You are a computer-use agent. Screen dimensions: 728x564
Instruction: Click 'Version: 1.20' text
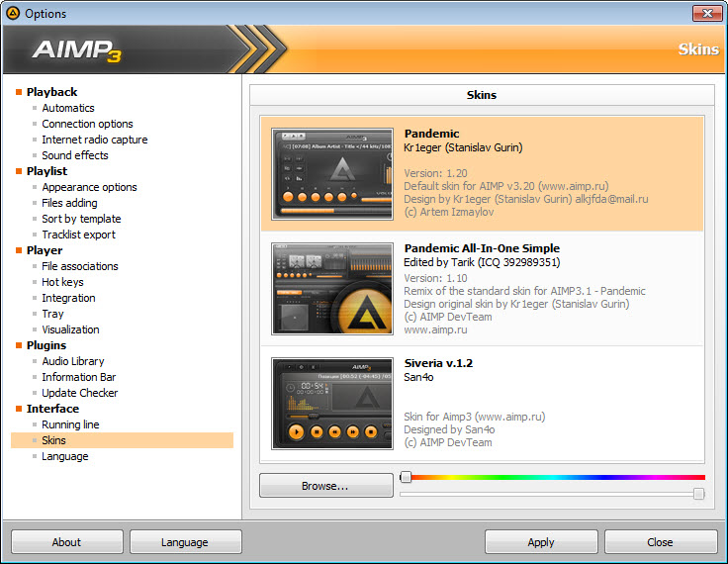coord(435,173)
